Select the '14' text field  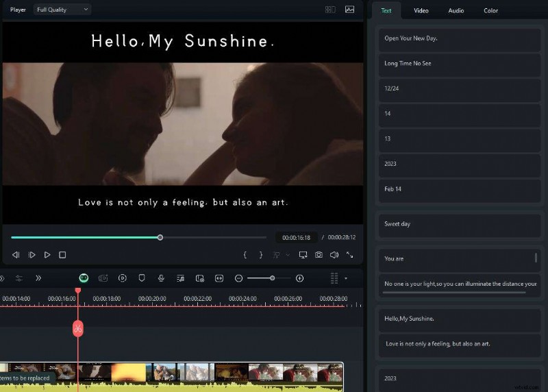(460, 115)
